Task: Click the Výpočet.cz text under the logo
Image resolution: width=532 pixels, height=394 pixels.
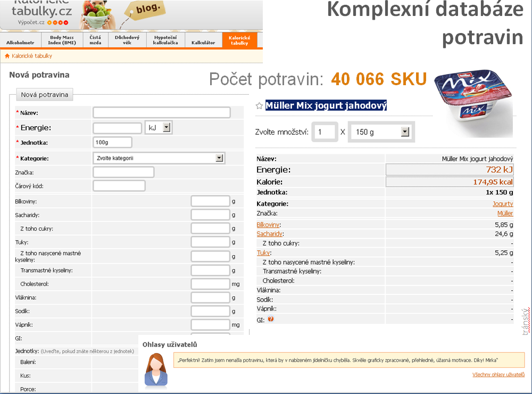Action: point(31,22)
